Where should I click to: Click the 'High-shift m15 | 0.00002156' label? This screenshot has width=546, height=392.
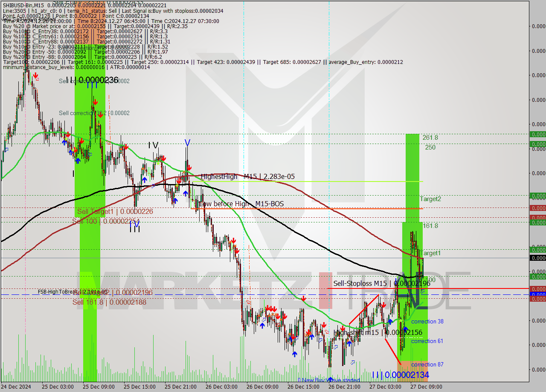pos(378,332)
